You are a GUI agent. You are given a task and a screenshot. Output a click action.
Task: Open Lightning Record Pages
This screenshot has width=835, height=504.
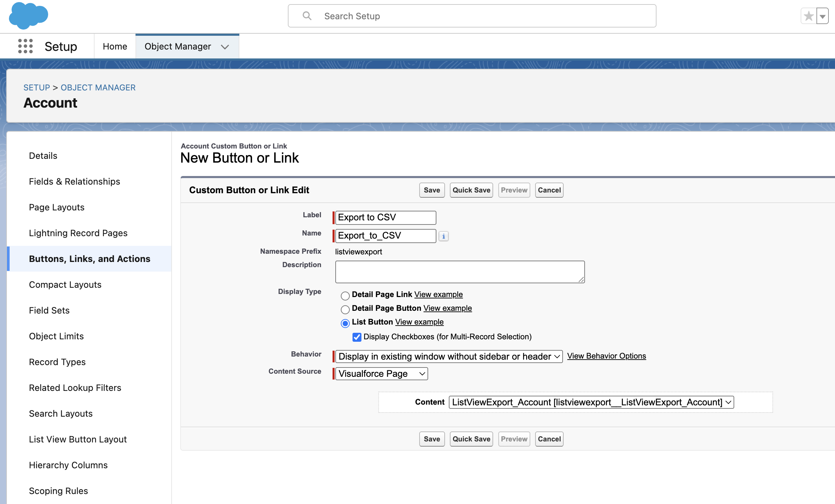(78, 233)
